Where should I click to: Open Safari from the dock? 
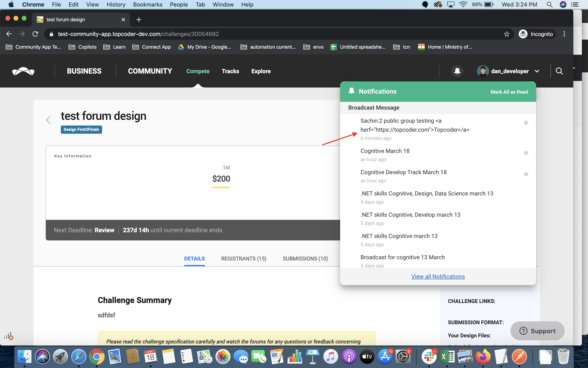pos(78,357)
